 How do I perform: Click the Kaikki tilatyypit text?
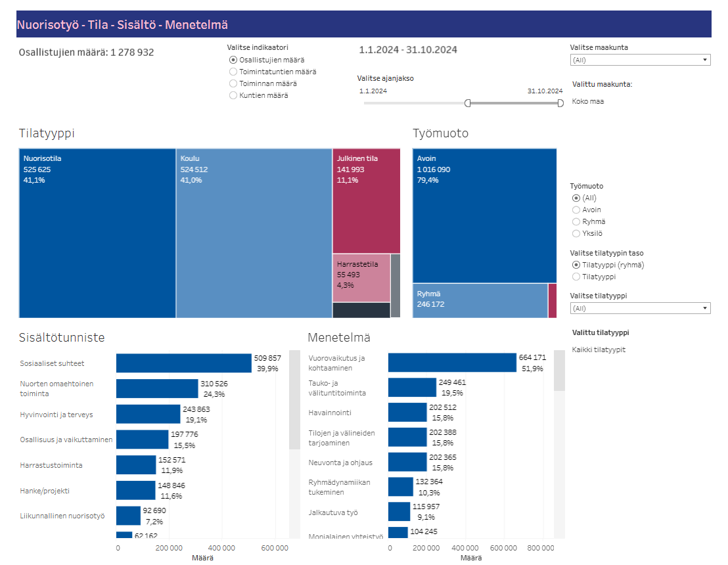[599, 350]
